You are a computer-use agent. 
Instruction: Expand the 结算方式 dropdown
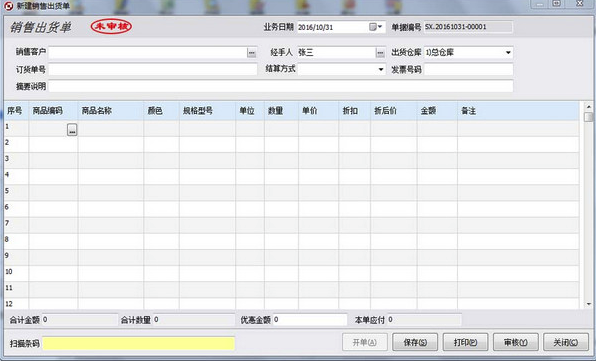coord(380,69)
